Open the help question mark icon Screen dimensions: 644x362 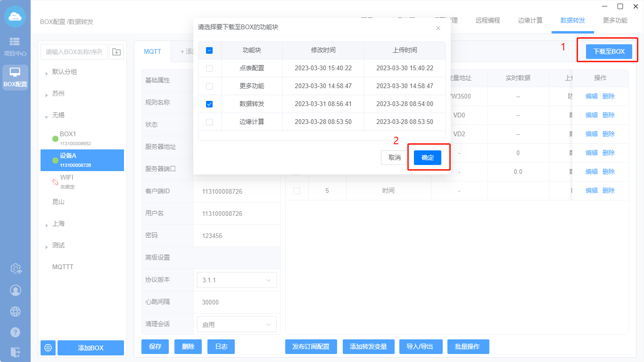coord(16,332)
